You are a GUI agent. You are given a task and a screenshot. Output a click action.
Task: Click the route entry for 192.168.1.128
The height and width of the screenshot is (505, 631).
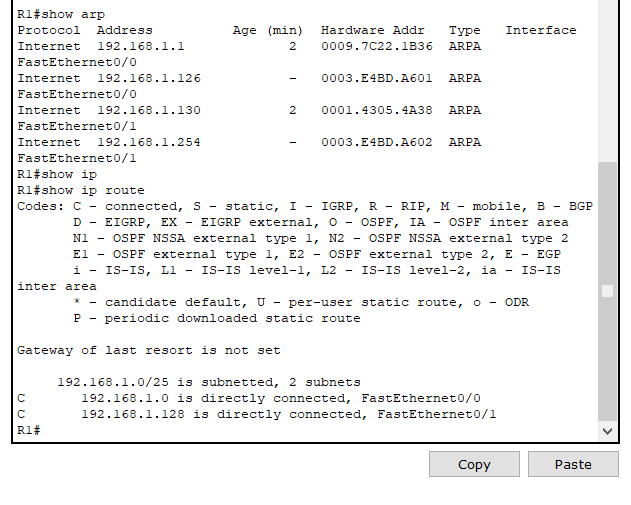click(x=257, y=414)
